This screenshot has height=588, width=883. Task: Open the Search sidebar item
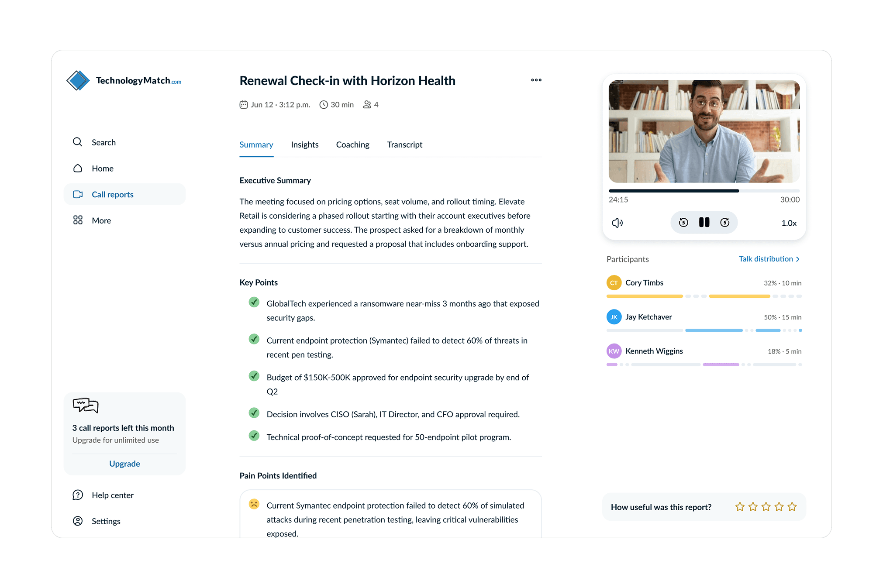pyautogui.click(x=124, y=142)
